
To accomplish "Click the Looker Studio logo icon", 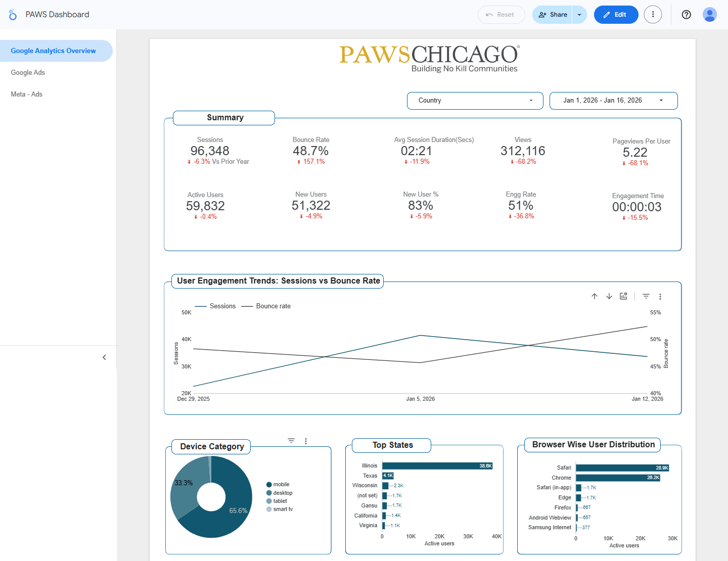I will point(13,15).
